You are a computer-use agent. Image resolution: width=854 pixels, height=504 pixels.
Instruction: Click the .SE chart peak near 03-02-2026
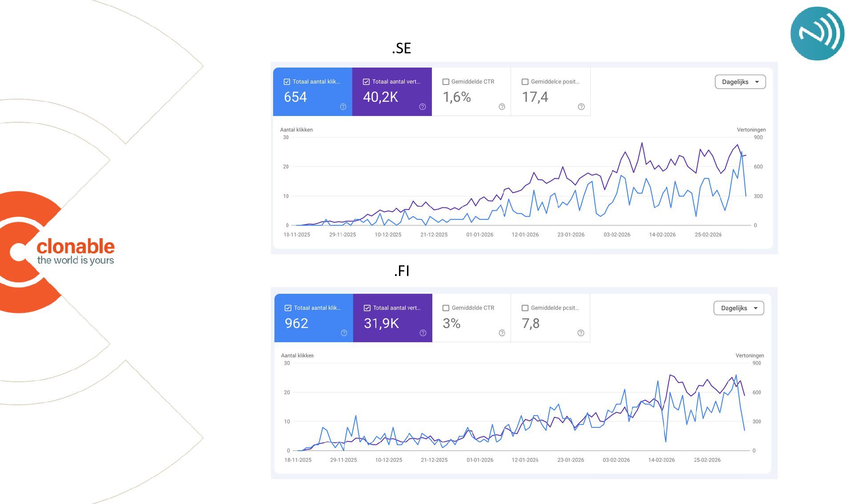click(x=625, y=152)
